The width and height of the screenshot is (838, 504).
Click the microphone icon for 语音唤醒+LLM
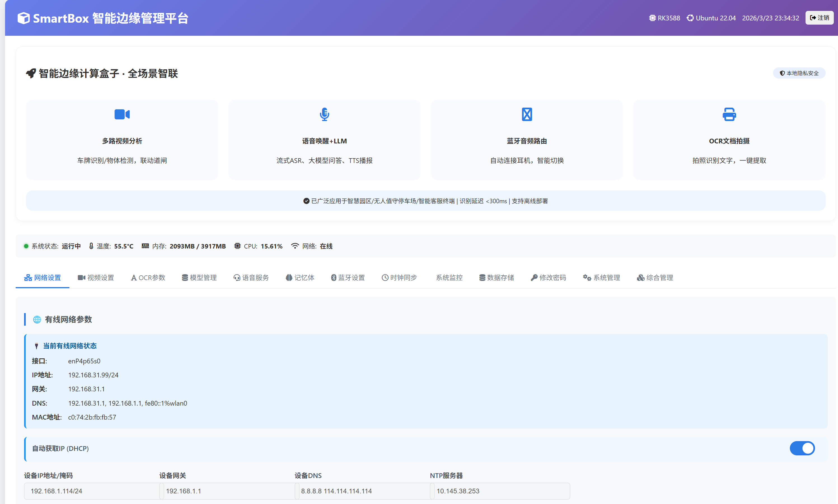pos(324,114)
